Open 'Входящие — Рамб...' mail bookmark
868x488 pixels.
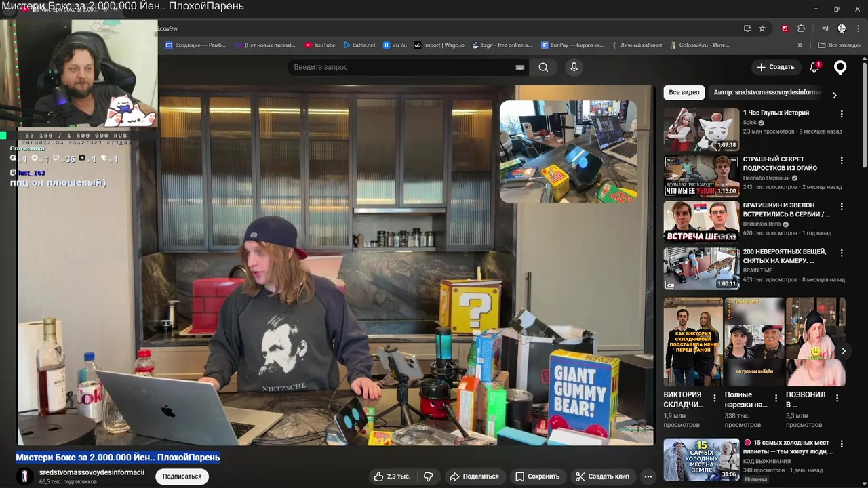195,45
